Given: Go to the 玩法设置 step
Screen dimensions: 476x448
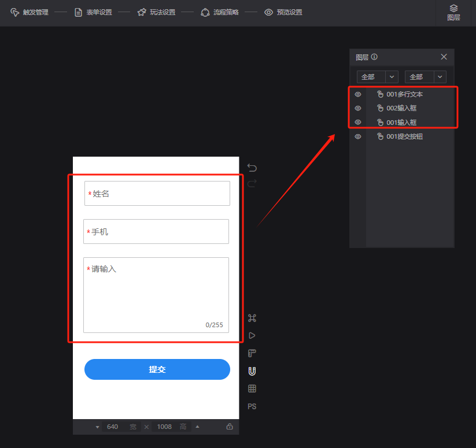Looking at the screenshot, I should (x=156, y=12).
